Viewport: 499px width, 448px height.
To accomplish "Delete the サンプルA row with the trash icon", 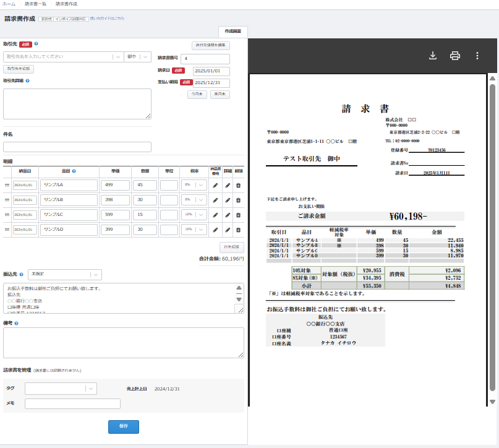I will [x=238, y=185].
